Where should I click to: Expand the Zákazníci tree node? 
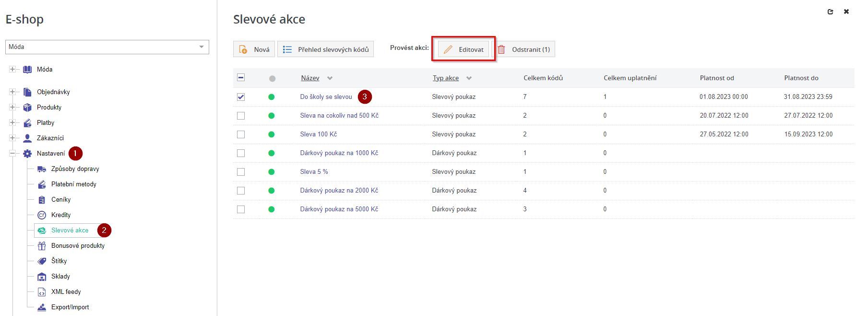[12, 138]
